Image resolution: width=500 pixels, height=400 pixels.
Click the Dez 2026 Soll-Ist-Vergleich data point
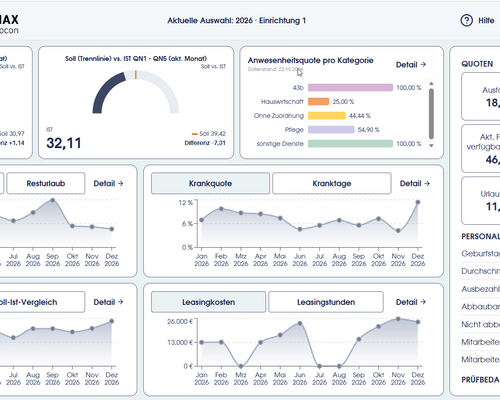(x=112, y=321)
